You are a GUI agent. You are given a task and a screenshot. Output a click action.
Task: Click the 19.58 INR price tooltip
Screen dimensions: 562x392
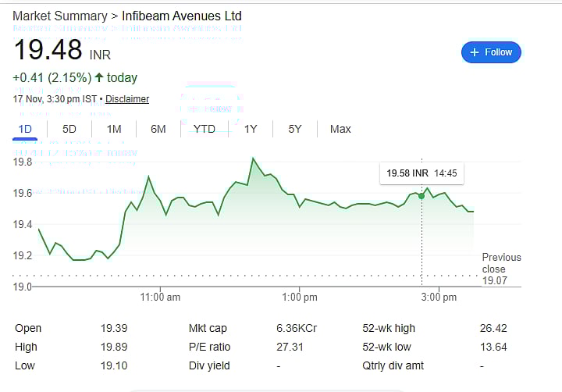pyautogui.click(x=421, y=173)
